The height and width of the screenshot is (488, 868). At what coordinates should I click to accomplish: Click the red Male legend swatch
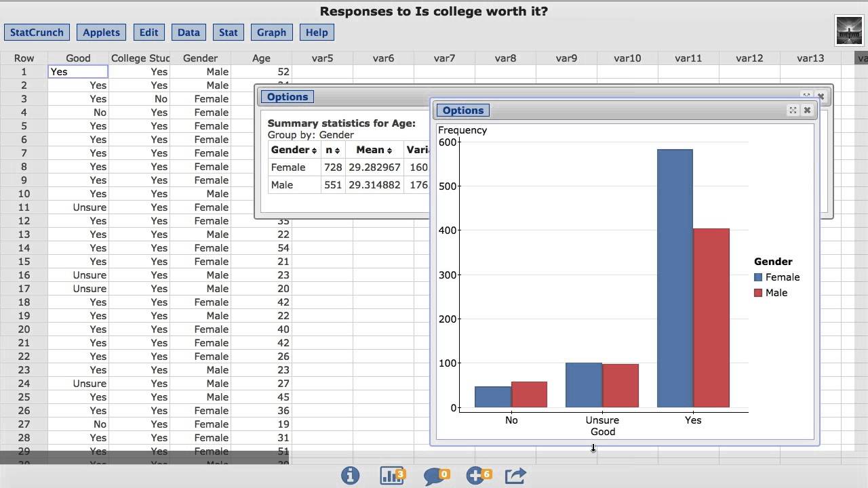point(758,293)
